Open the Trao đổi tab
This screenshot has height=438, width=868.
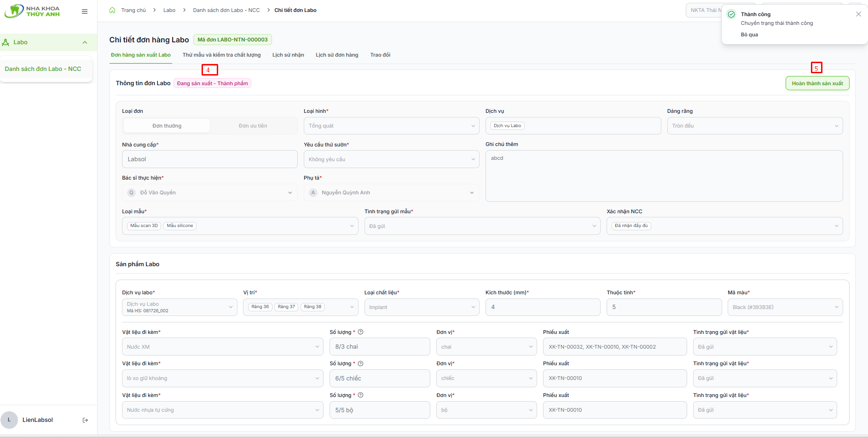click(380, 55)
